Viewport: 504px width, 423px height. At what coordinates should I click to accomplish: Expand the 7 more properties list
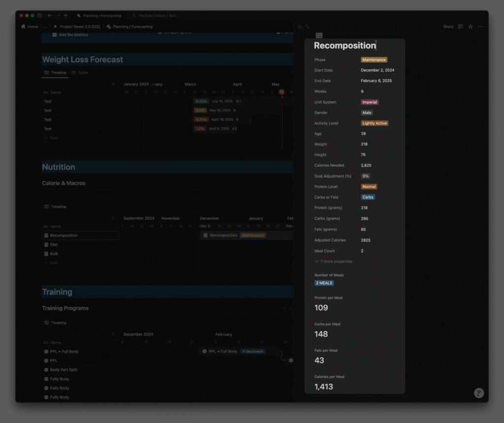pos(334,262)
